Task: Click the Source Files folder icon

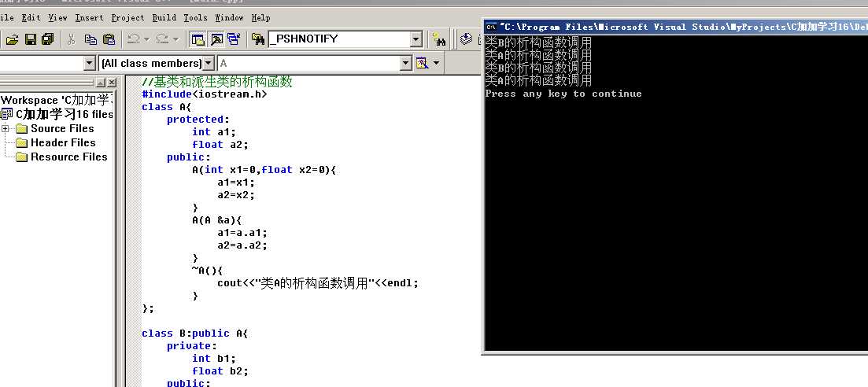Action: point(21,129)
